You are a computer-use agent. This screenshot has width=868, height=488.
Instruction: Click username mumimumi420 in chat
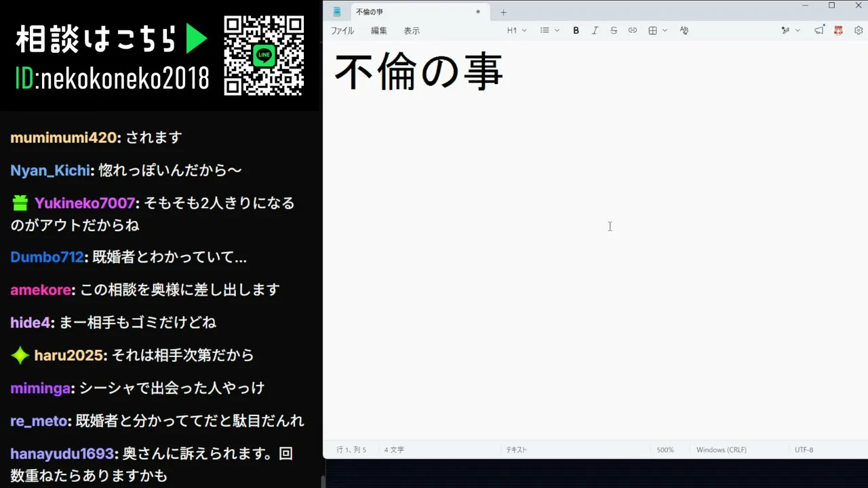coord(64,138)
